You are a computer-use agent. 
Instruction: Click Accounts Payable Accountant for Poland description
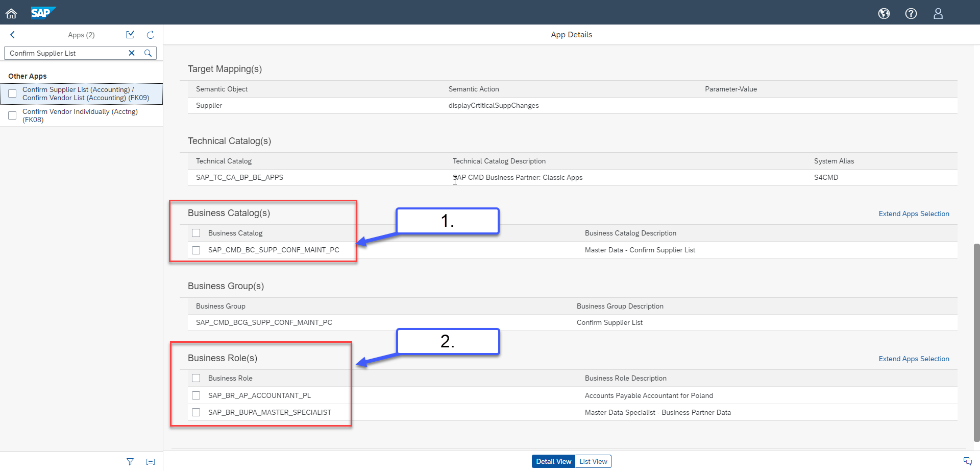pos(649,395)
